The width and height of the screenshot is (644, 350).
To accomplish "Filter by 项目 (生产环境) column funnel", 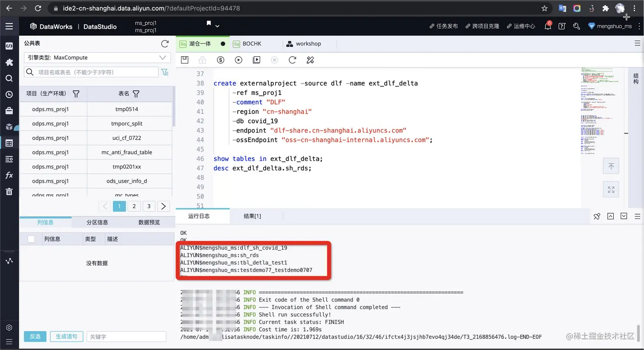I will [x=76, y=94].
